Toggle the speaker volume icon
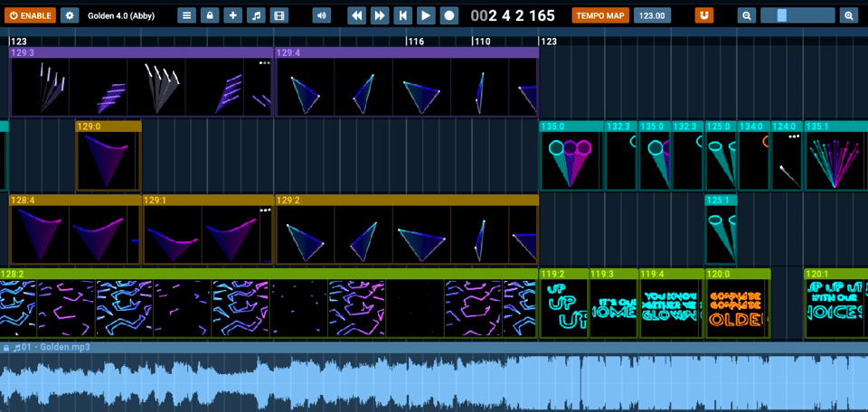Image resolution: width=868 pixels, height=412 pixels. tap(322, 15)
